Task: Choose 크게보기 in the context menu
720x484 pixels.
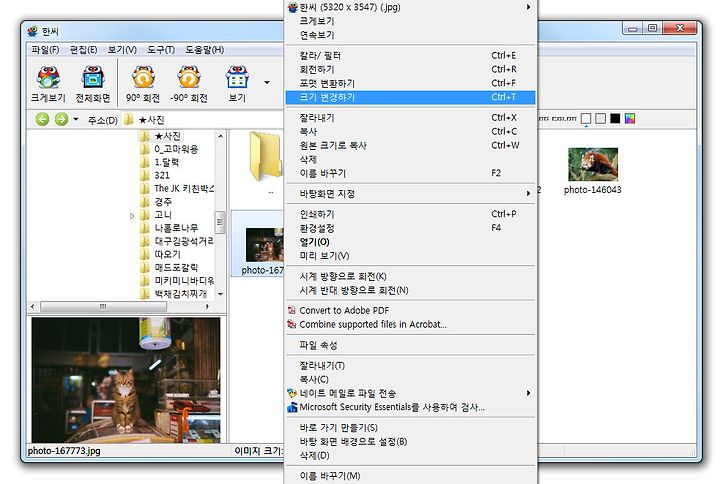Action: (410, 21)
